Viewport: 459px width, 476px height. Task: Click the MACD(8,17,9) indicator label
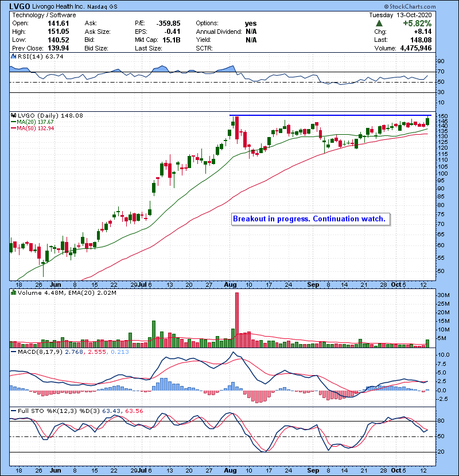pyautogui.click(x=40, y=352)
